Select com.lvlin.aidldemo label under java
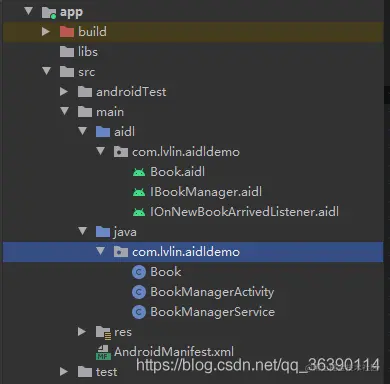Screen dimensions: 390x384 [186, 252]
